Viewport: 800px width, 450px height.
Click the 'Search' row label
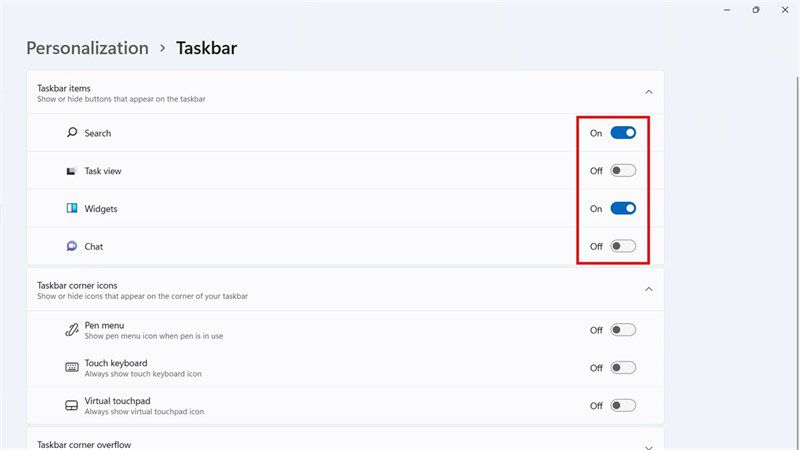[97, 133]
